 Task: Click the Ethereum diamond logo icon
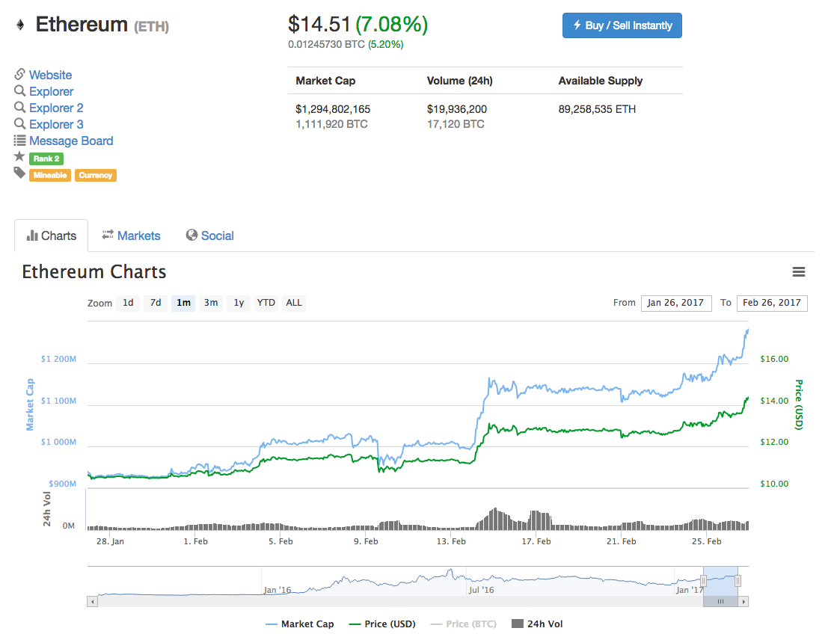[19, 24]
